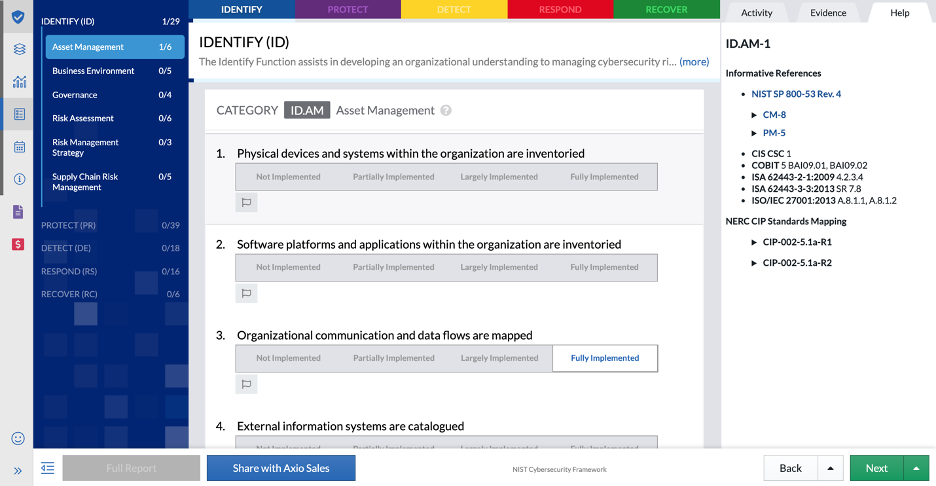Mark Software platforms as Partially Implemented
This screenshot has width=936, height=486.
coord(393,267)
